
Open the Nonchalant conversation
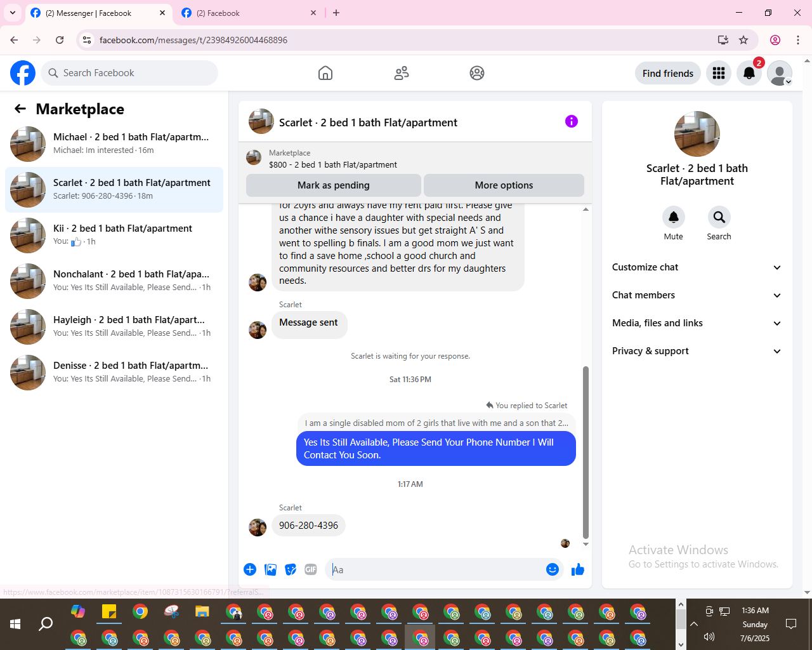pos(114,281)
